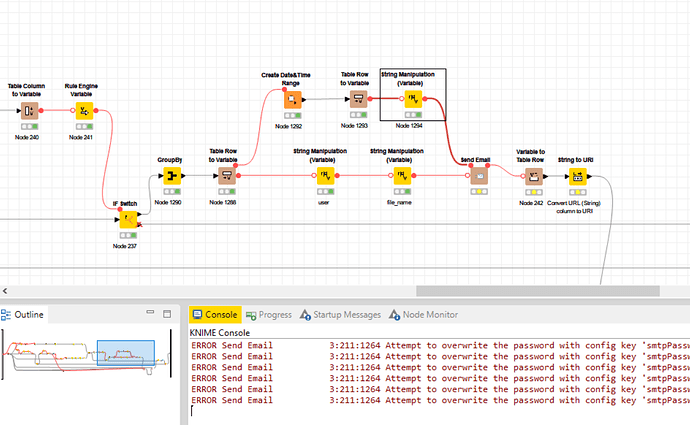Click the workflow overview thumbnail in Outline
The width and height of the screenshot is (690, 425).
[86, 354]
